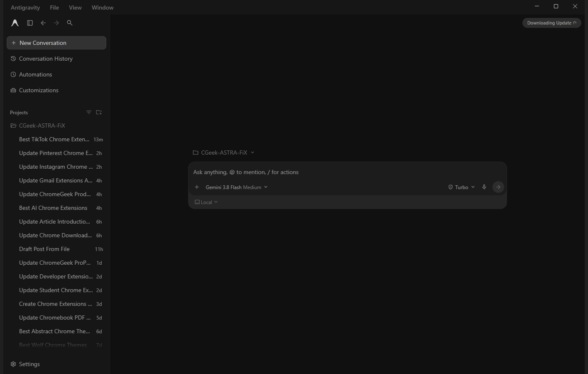Click the Antigravity logo icon
588x374 pixels.
pos(15,23)
